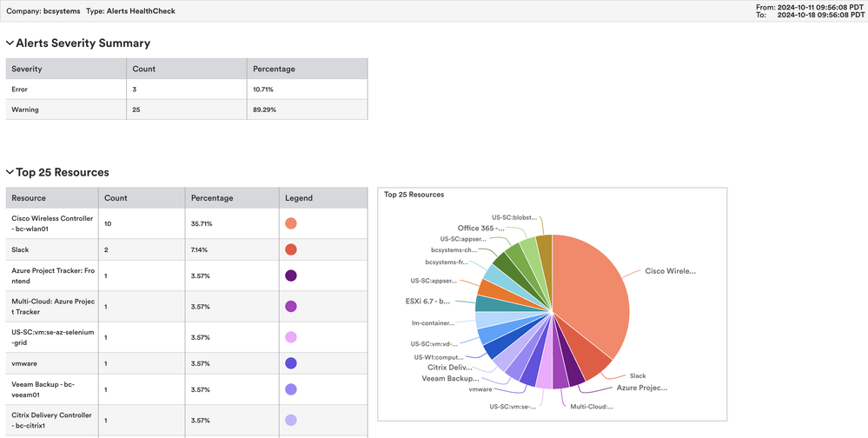Image resolution: width=868 pixels, height=438 pixels.
Task: Click the Multi-Cloud:... pie chart label
Action: tap(592, 407)
